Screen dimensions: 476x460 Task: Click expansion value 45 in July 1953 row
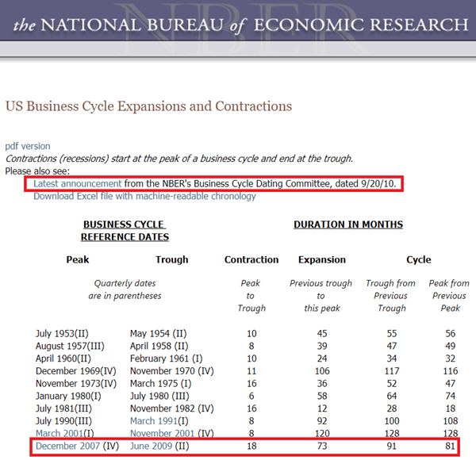pos(322,333)
